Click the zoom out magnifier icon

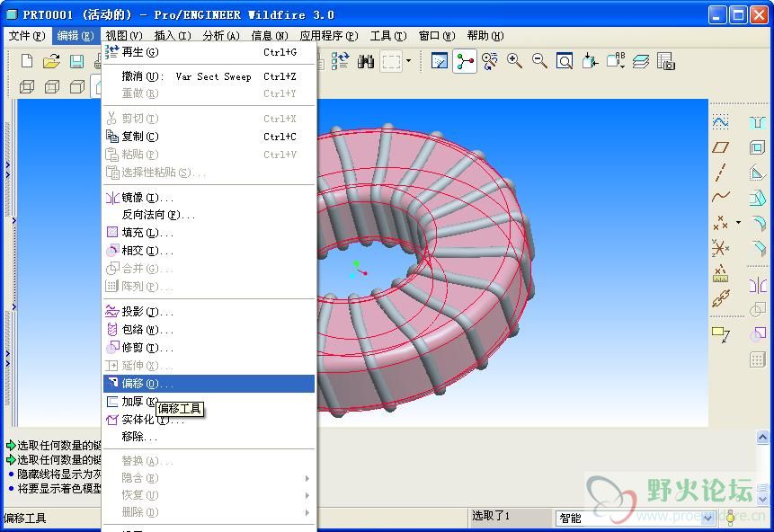539,61
